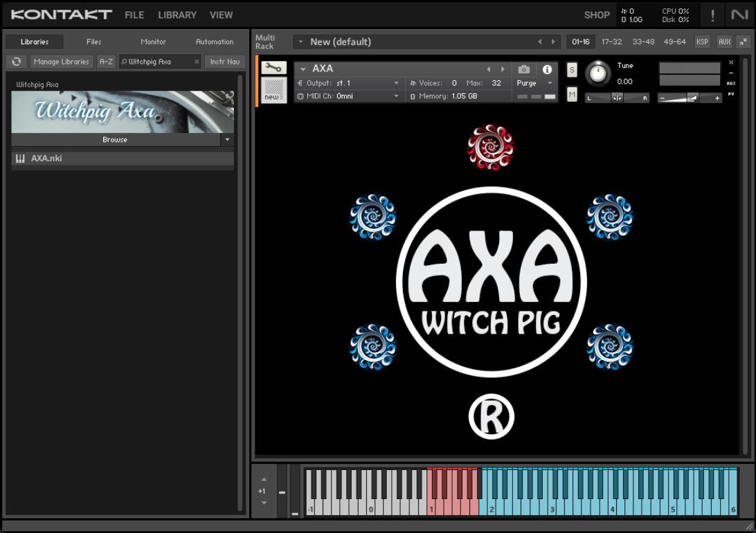Click the red spiral ornament knob
Viewport: 756px width, 533px height.
coord(491,147)
